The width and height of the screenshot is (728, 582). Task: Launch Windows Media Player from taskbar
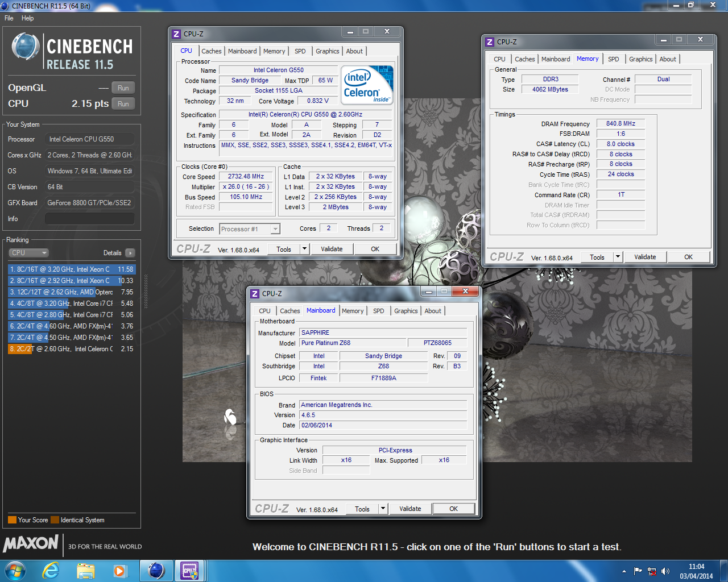pyautogui.click(x=120, y=571)
